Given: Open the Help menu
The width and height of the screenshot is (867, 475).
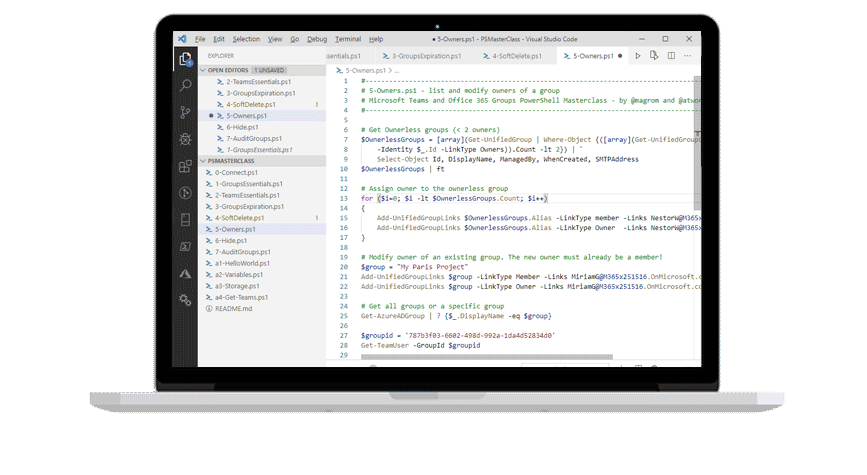Looking at the screenshot, I should [x=376, y=39].
